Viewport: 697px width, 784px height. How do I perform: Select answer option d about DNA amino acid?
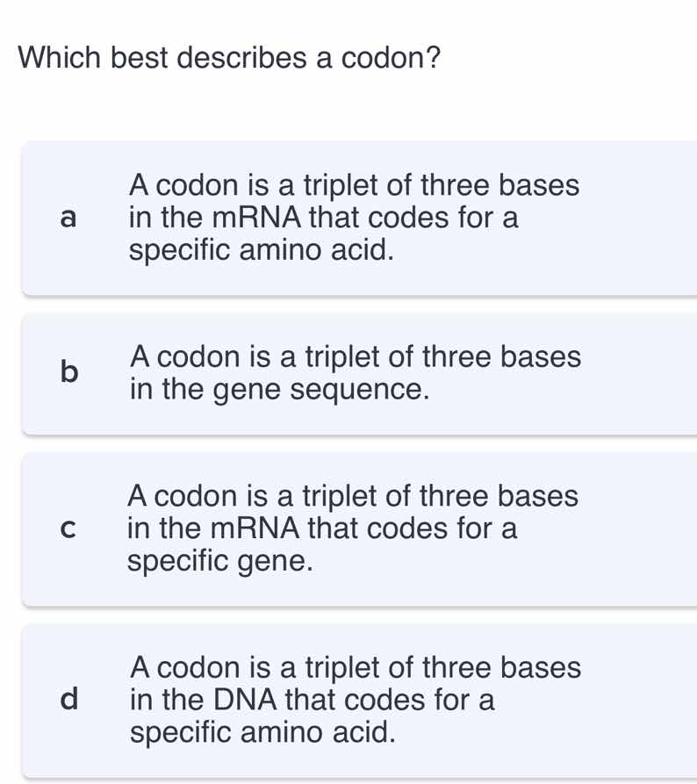351,700
